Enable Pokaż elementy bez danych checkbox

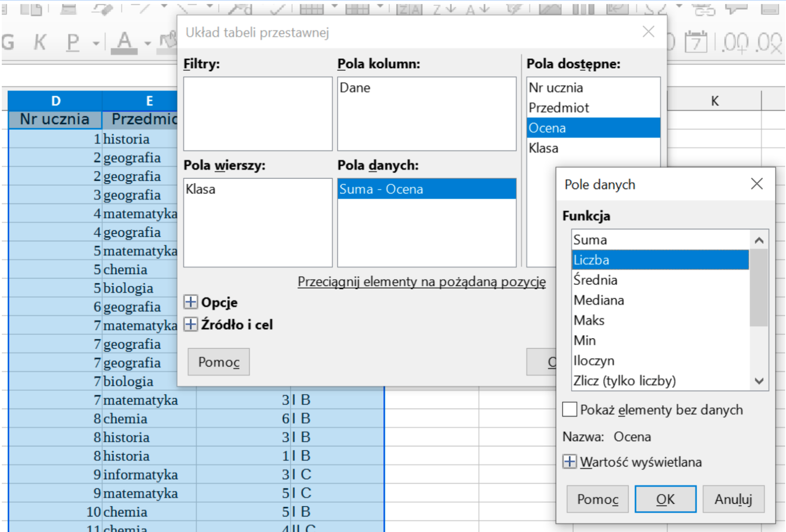click(570, 410)
